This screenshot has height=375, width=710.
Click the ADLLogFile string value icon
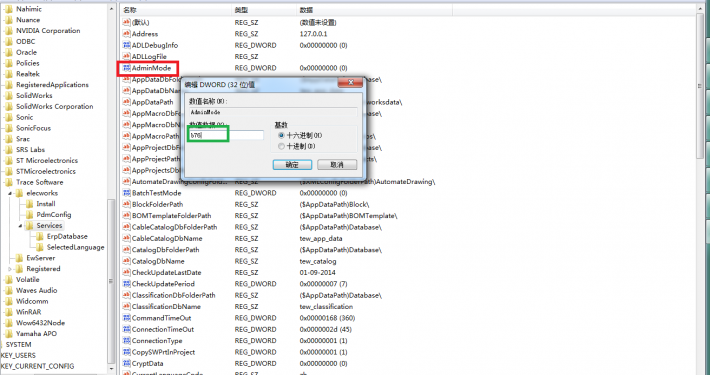[127, 57]
